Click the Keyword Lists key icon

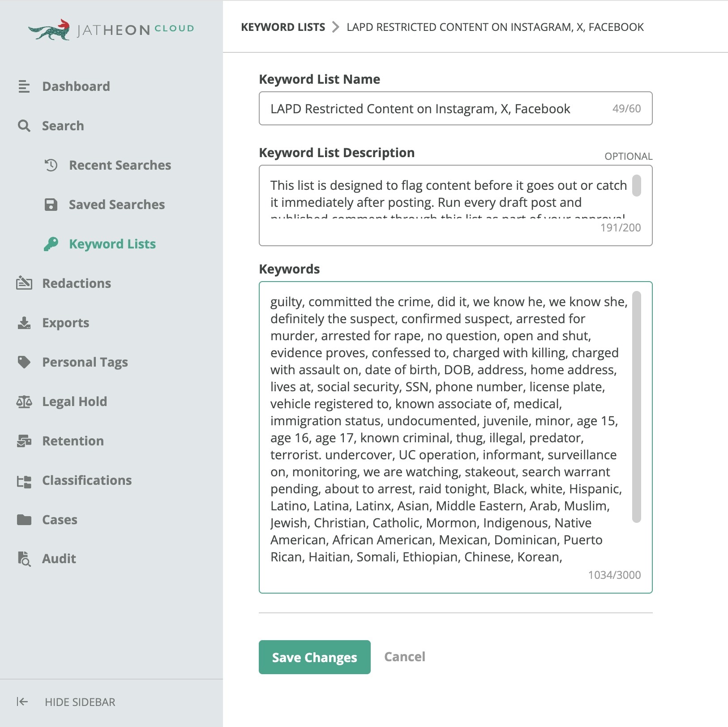point(51,244)
